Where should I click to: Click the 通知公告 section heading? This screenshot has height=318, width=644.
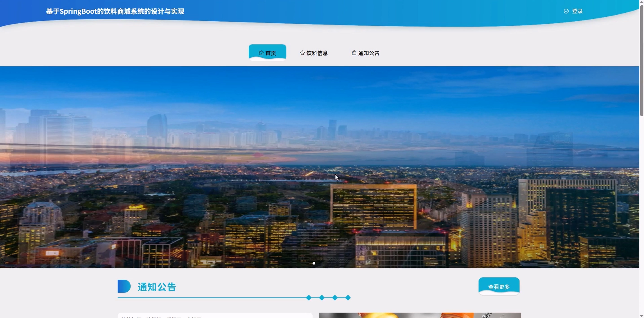157,287
